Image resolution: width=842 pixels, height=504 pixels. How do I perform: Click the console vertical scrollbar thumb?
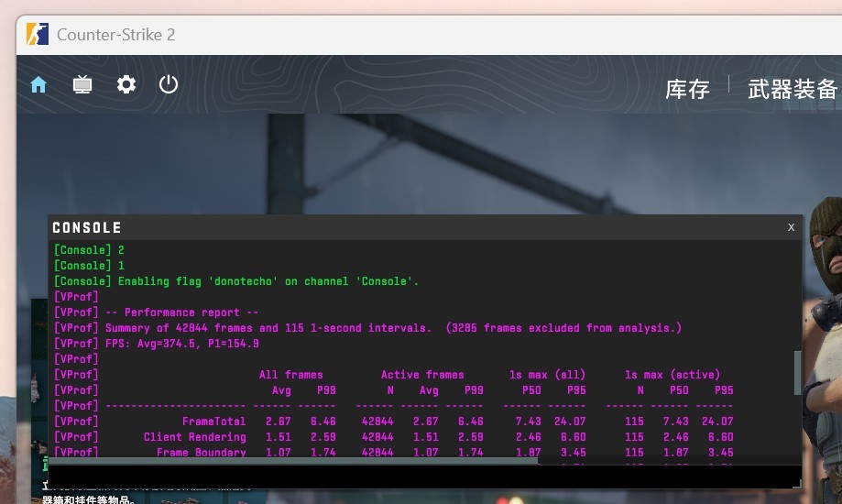click(797, 373)
